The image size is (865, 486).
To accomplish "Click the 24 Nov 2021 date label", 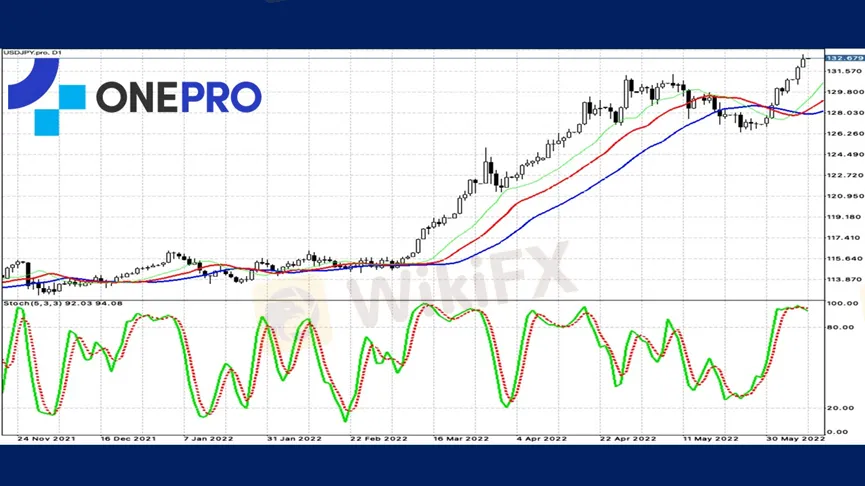I will tap(46, 439).
